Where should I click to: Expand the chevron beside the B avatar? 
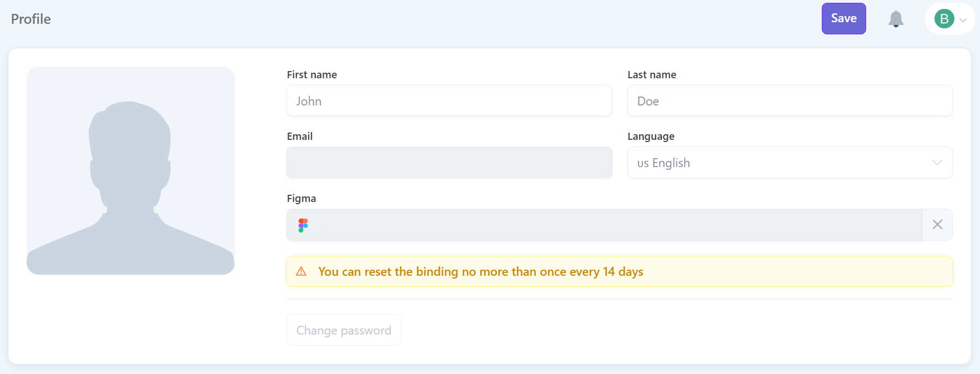click(963, 20)
